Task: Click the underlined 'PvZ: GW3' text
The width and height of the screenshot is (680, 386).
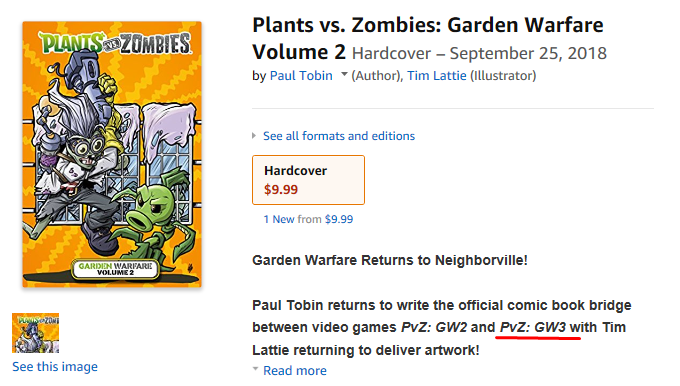Action: coord(533,327)
